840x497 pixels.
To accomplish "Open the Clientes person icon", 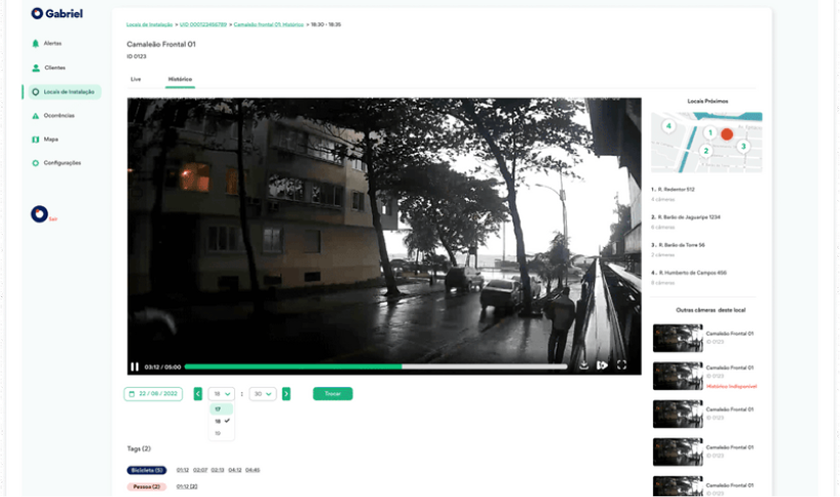I will coord(35,68).
